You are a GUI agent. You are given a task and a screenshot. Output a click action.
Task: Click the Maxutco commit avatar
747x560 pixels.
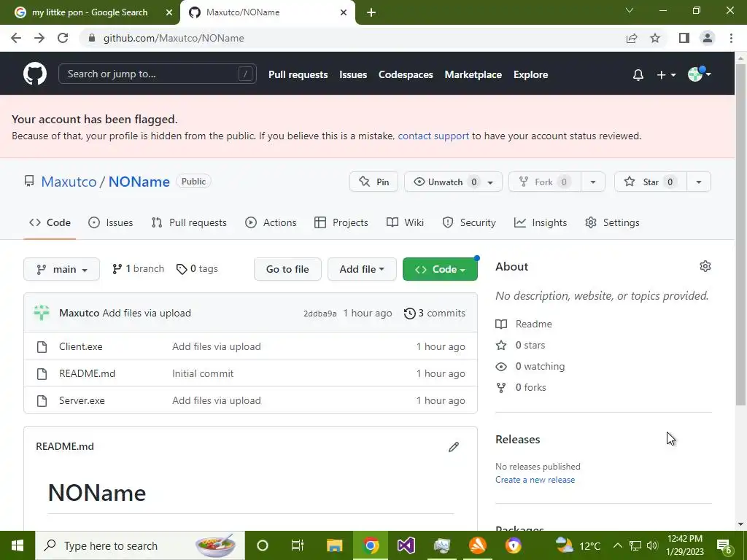pos(42,313)
